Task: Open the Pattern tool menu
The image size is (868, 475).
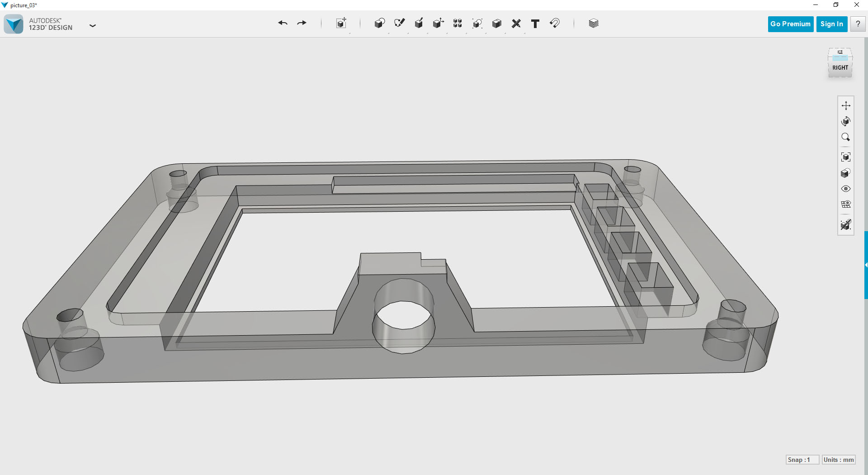Action: (x=458, y=24)
